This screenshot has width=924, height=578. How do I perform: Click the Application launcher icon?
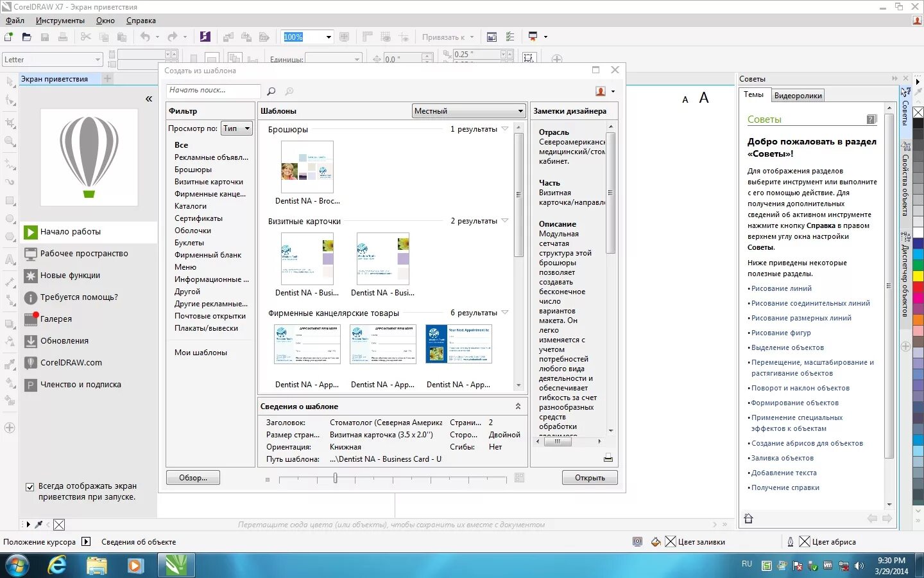[x=533, y=37]
